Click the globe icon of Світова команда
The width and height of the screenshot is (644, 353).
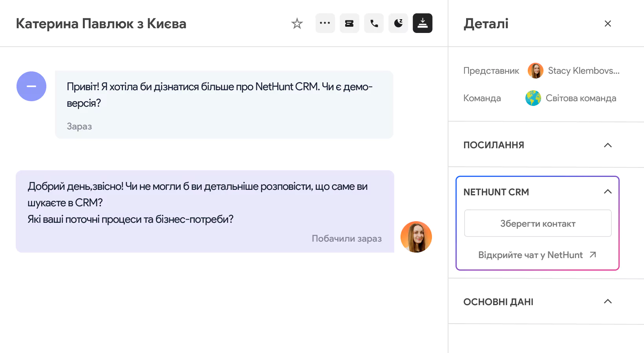533,98
